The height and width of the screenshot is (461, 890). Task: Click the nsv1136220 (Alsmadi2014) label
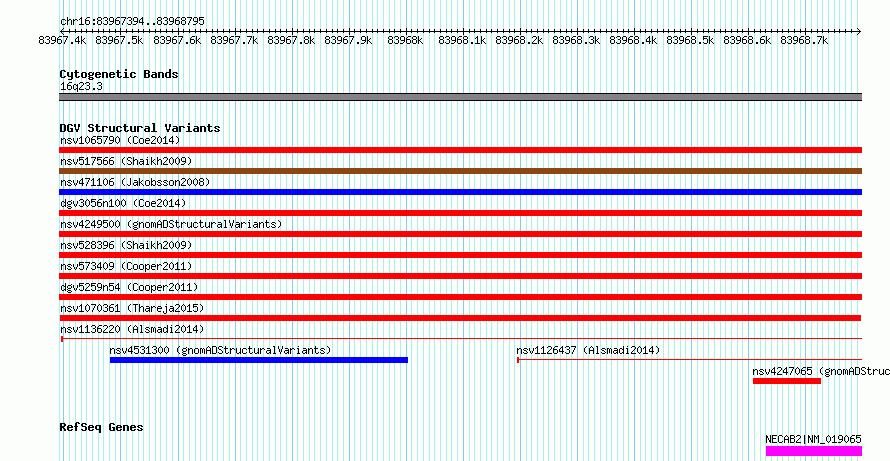pos(132,329)
